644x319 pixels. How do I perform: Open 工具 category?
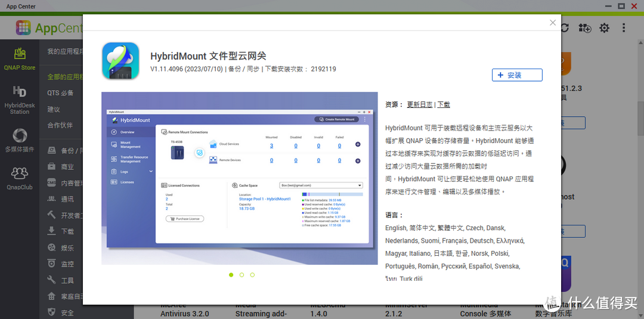click(61, 280)
